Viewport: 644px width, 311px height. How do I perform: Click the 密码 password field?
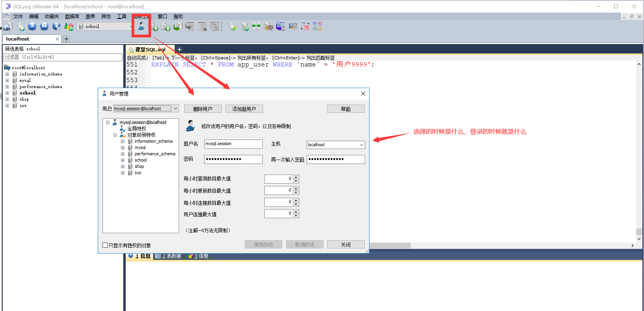tap(233, 159)
